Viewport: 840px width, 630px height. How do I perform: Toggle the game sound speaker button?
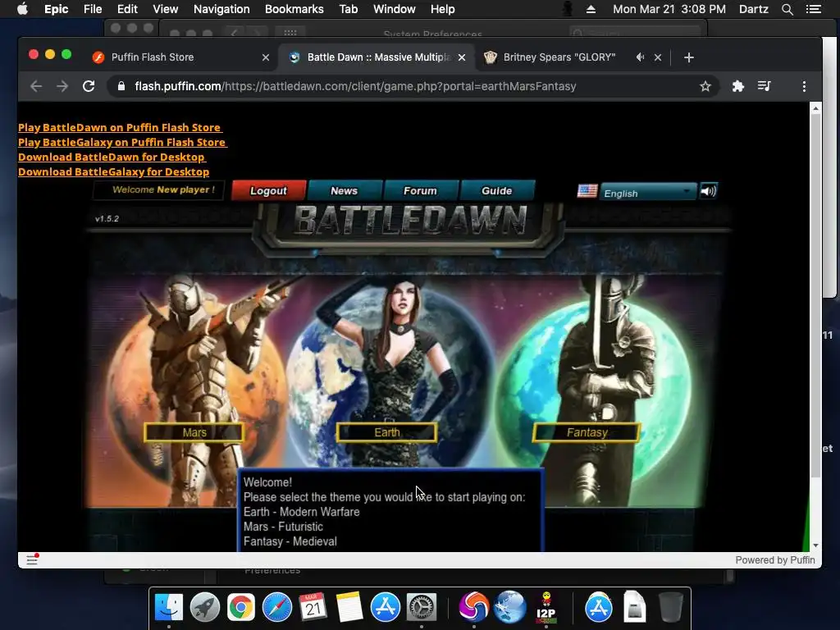tap(708, 190)
